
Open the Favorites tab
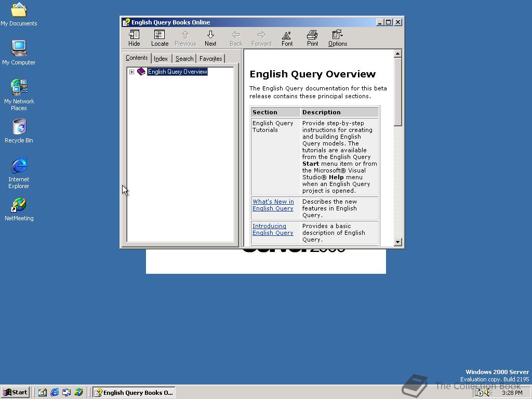coord(211,59)
